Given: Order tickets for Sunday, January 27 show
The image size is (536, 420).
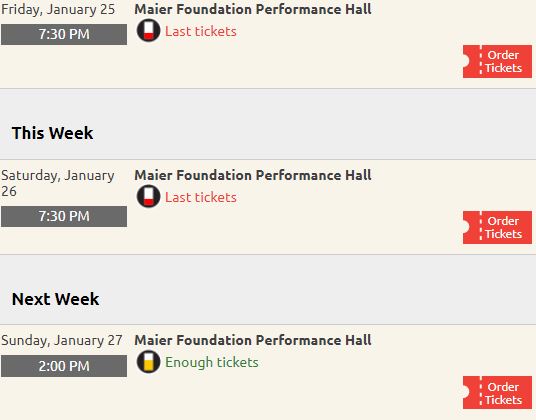Looking at the screenshot, I should coord(497,393).
